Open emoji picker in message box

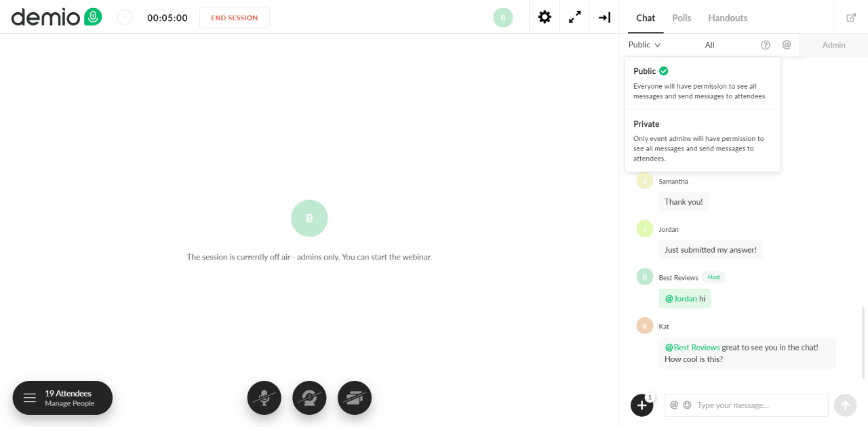tap(687, 405)
